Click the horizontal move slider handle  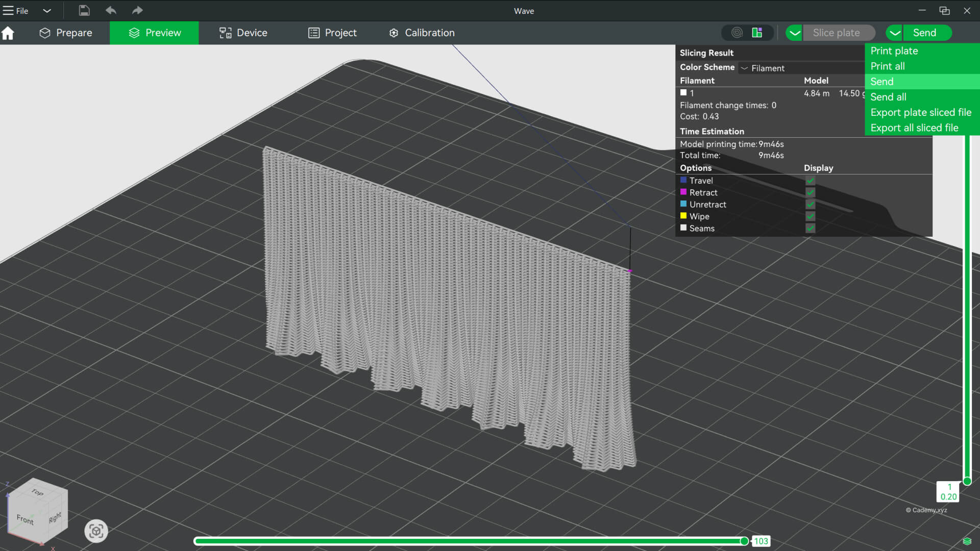pos(744,541)
